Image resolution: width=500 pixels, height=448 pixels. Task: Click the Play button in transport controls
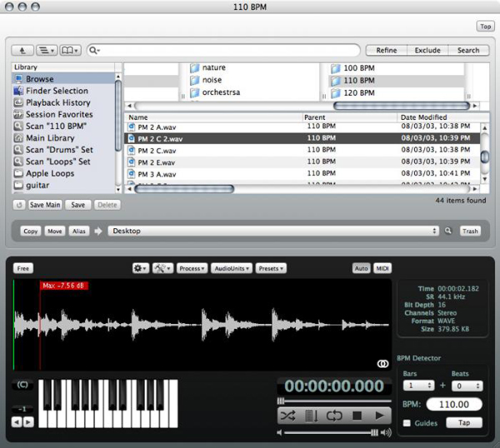coord(379,415)
